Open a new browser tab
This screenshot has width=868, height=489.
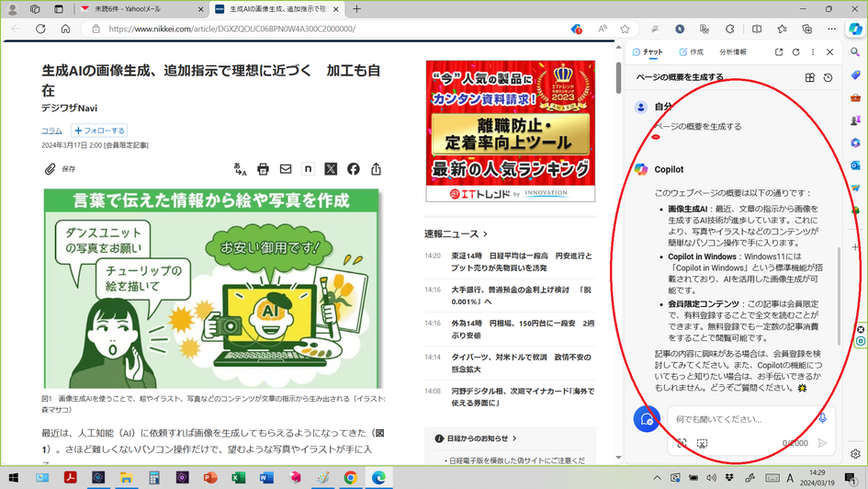356,9
